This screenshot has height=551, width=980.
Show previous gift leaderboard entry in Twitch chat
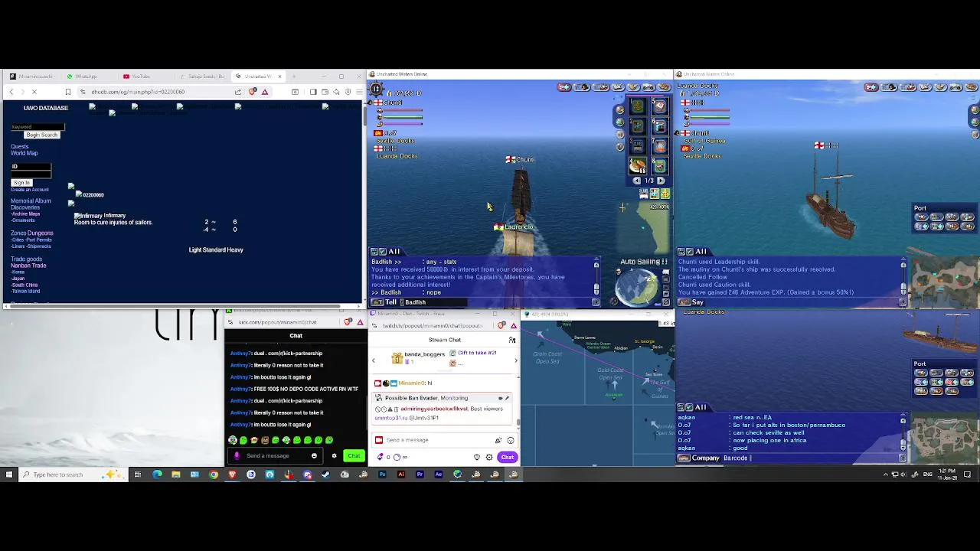click(374, 360)
